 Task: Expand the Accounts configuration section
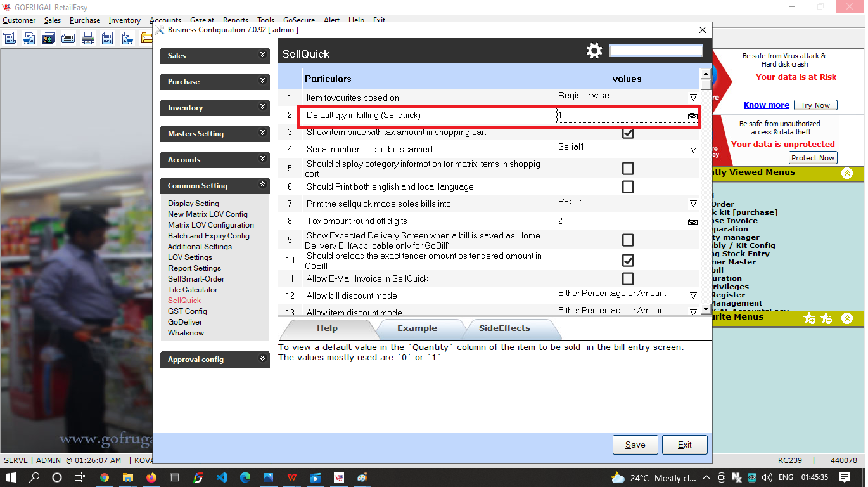click(x=215, y=160)
